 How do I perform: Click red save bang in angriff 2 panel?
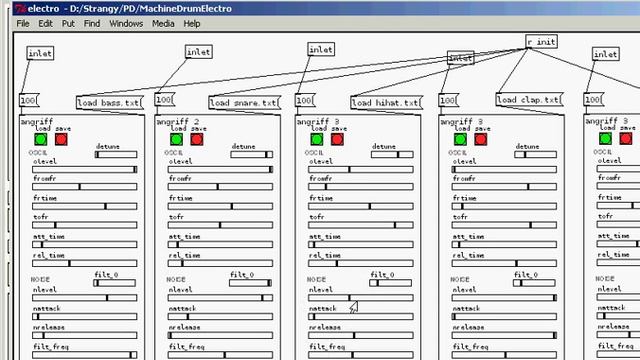point(197,139)
